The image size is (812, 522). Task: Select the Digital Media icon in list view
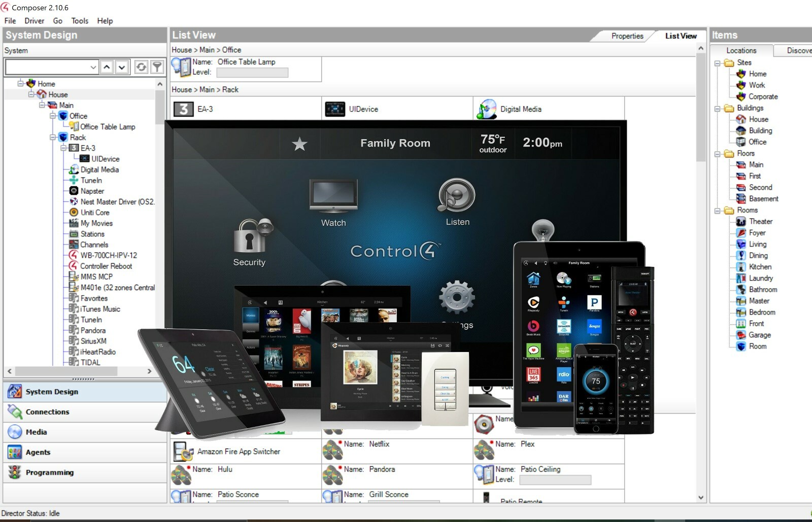tap(487, 109)
